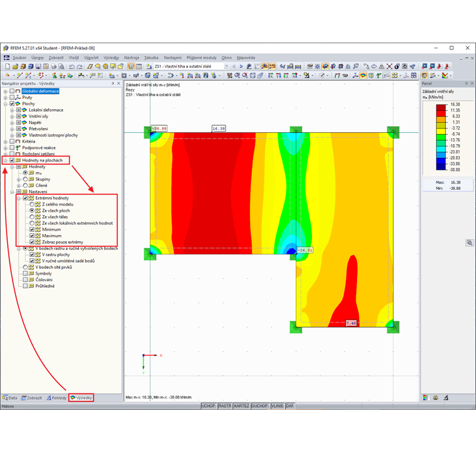Redo the last action
The width and height of the screenshot is (476, 453).
80,66
